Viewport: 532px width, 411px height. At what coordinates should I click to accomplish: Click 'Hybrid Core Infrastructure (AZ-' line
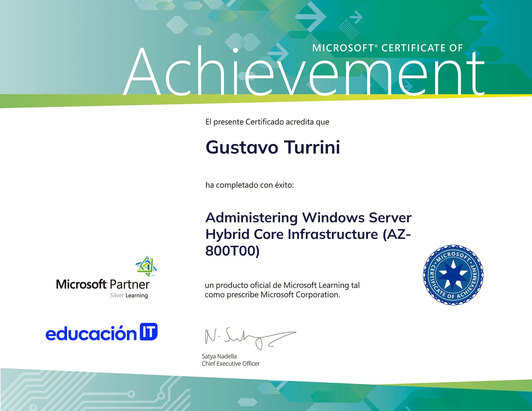pos(308,234)
